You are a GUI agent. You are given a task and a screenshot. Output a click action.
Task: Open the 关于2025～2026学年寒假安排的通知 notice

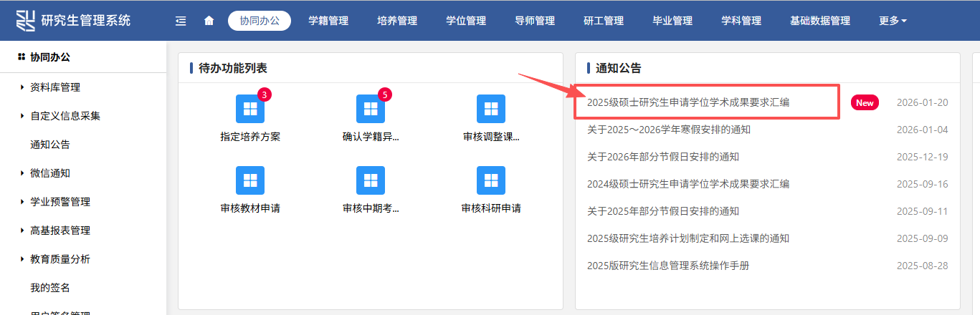pyautogui.click(x=668, y=130)
